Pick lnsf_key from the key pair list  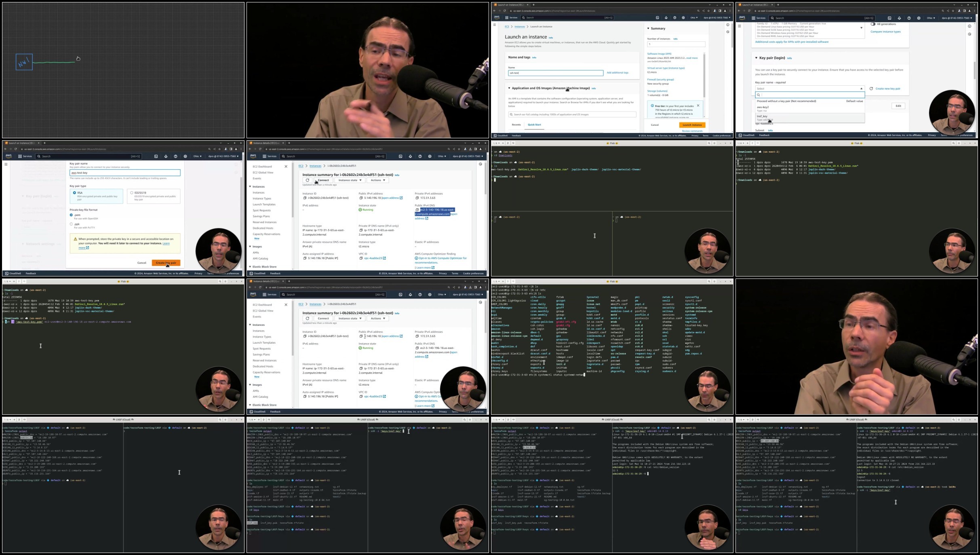tap(810, 118)
